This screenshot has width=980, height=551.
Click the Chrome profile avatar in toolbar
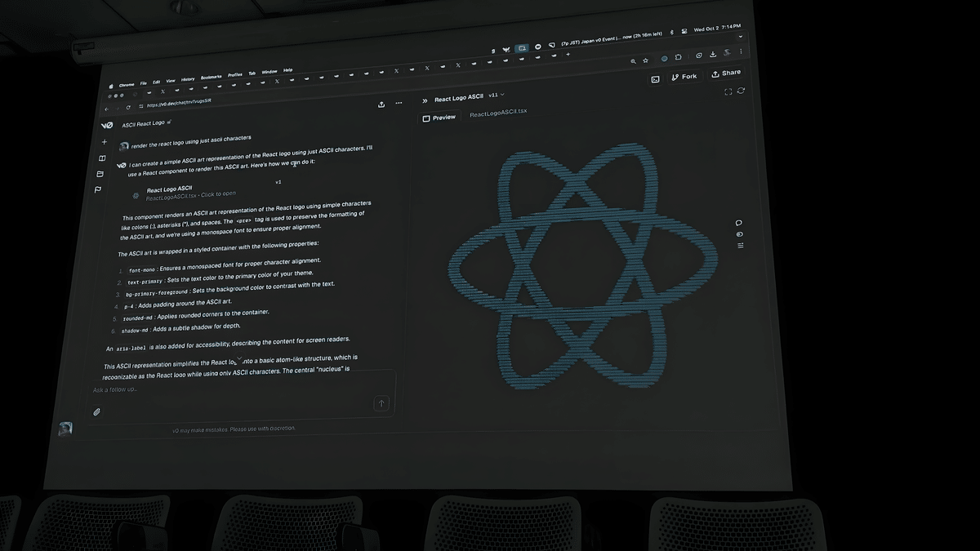click(x=727, y=53)
